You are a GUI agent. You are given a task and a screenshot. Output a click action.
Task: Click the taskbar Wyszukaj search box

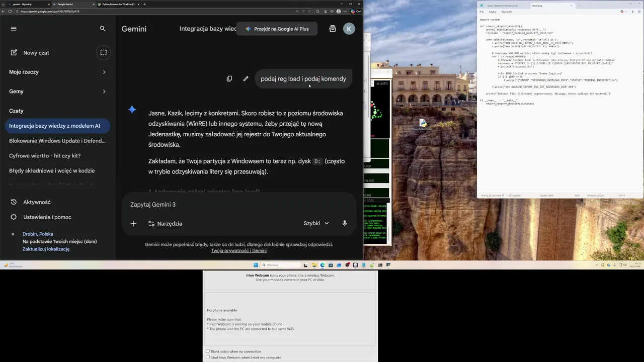(281, 265)
